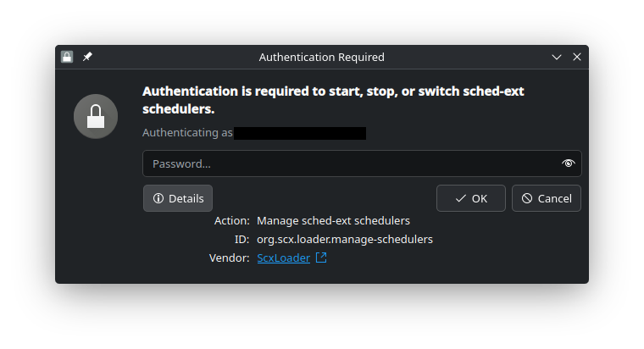Focus the Password input field
Image resolution: width=644 pixels, height=349 pixels.
347,163
